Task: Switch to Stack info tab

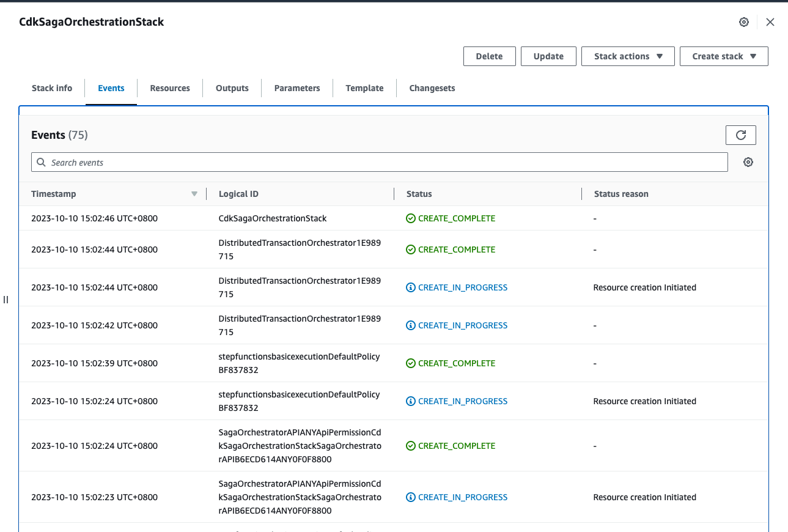Action: [52, 88]
